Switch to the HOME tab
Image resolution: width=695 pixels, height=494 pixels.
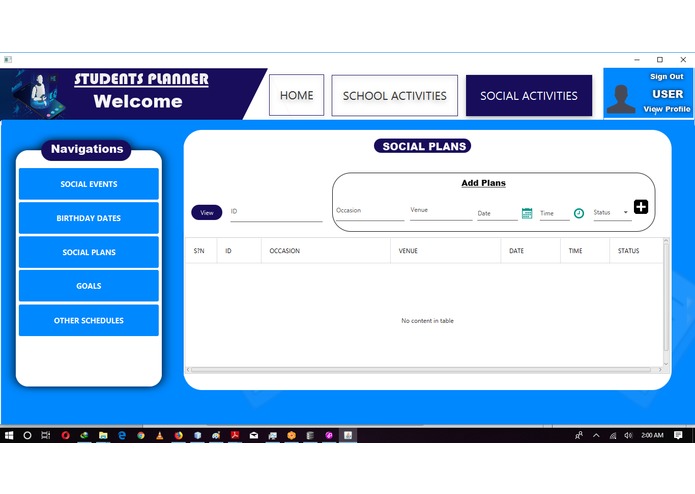297,95
